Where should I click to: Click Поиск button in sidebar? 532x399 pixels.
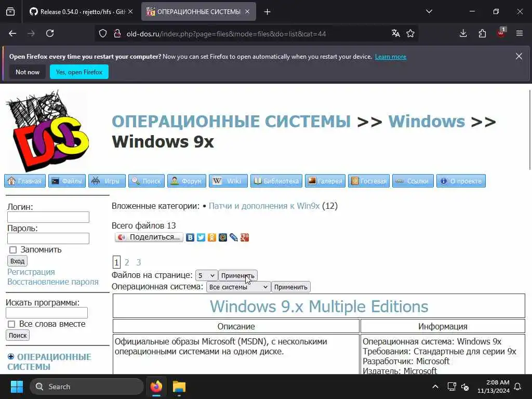tap(18, 335)
